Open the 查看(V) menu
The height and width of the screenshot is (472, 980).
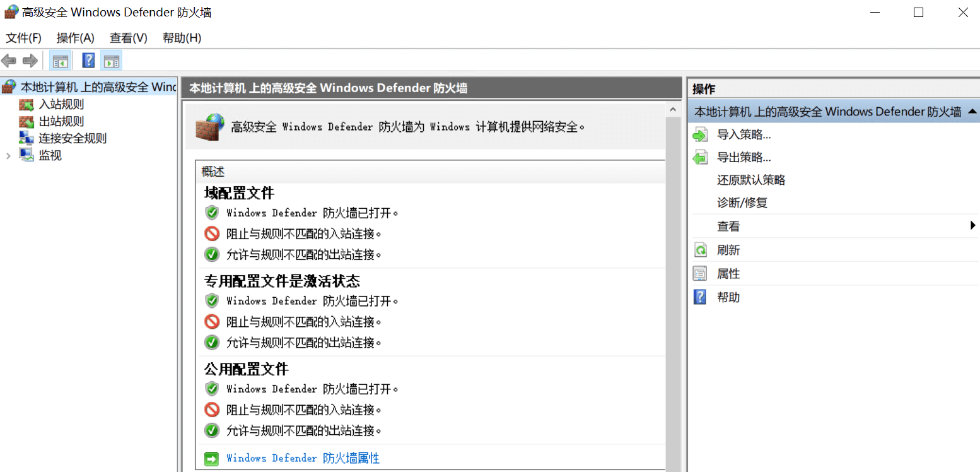pyautogui.click(x=129, y=38)
